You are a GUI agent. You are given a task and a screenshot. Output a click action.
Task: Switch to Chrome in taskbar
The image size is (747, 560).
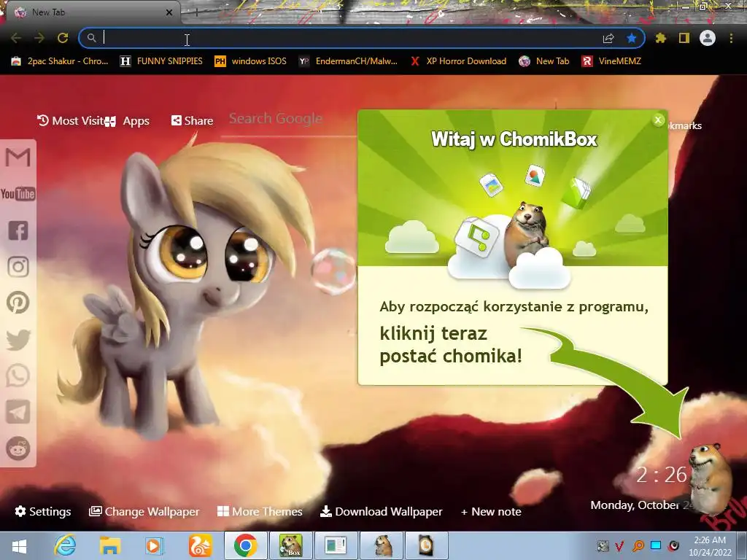point(245,545)
